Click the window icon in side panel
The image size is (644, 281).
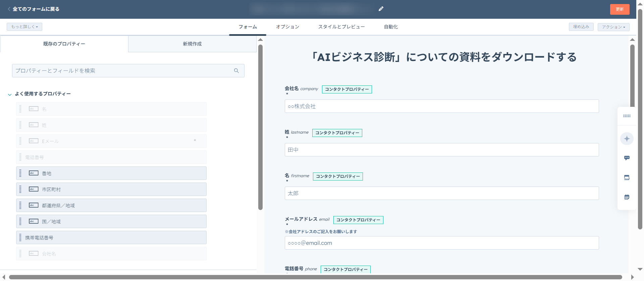tap(627, 178)
